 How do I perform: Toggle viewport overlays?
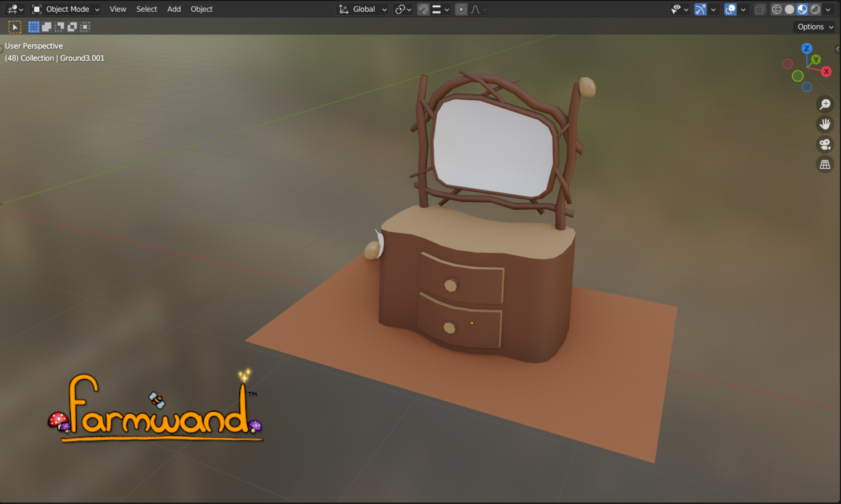pyautogui.click(x=730, y=9)
